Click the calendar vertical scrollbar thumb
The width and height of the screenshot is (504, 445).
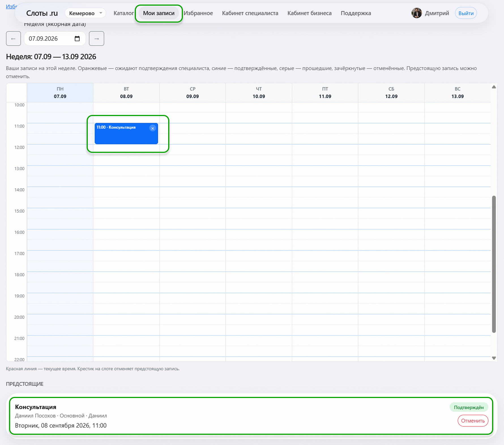click(494, 264)
